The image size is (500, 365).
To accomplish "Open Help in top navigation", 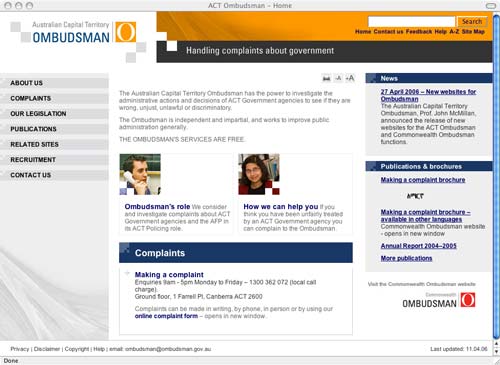I will coord(440,32).
